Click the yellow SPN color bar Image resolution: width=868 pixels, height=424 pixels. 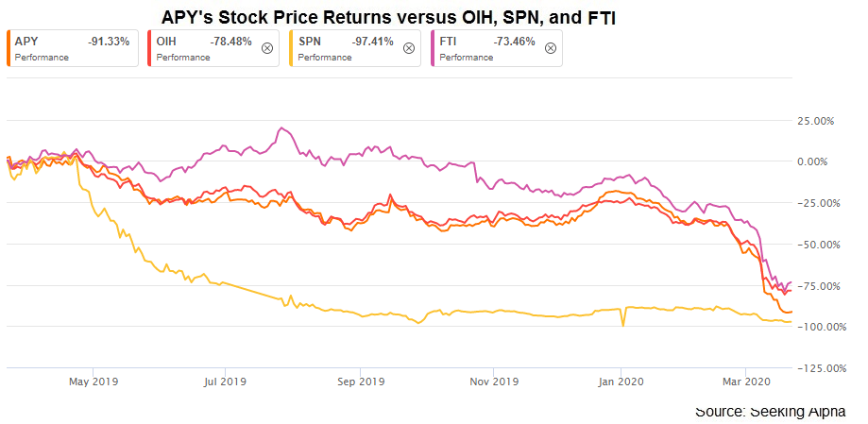pos(291,48)
